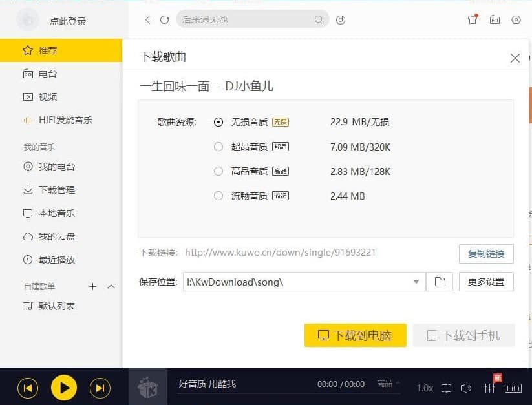Open 视频 in the sidebar
The height and width of the screenshot is (405, 532).
click(x=61, y=97)
